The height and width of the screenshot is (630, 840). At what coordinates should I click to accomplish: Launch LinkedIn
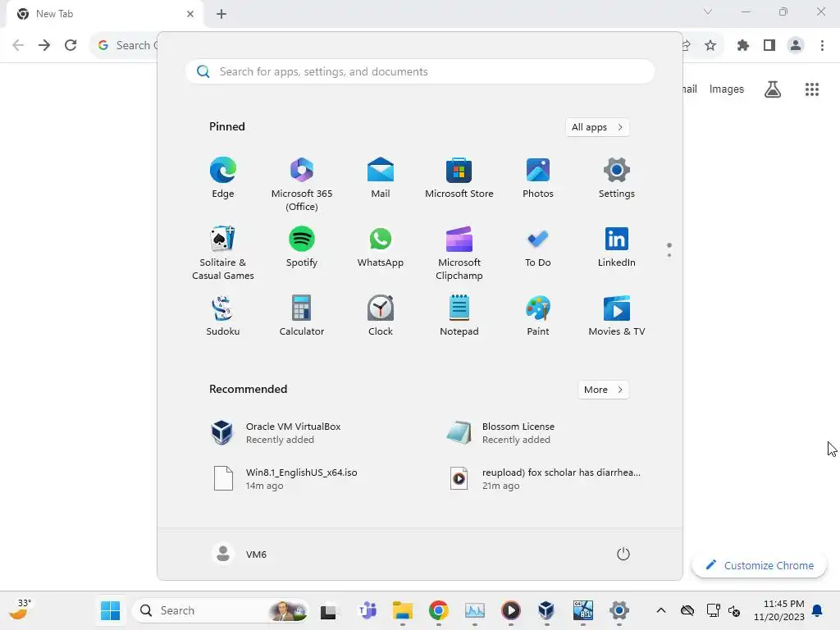click(617, 247)
